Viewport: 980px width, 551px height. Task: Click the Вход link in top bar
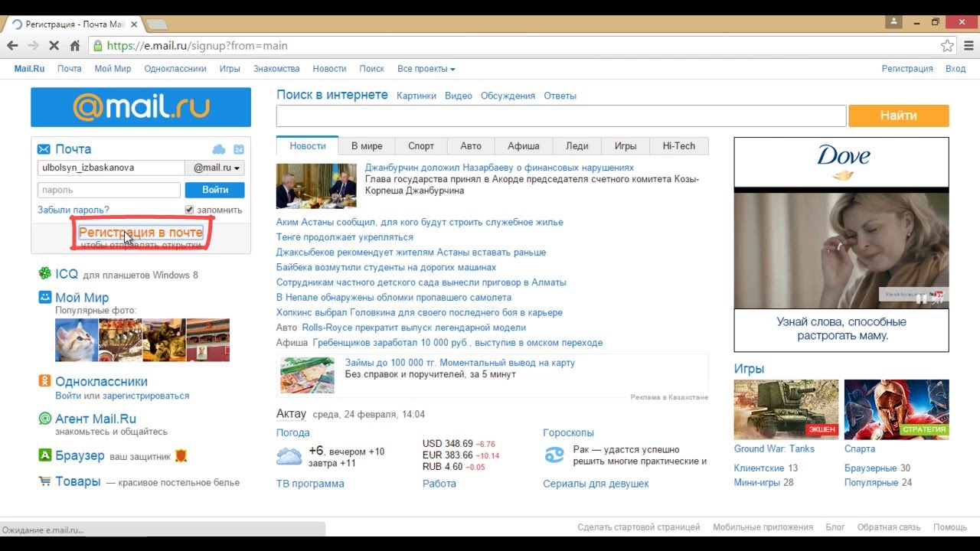click(x=955, y=69)
